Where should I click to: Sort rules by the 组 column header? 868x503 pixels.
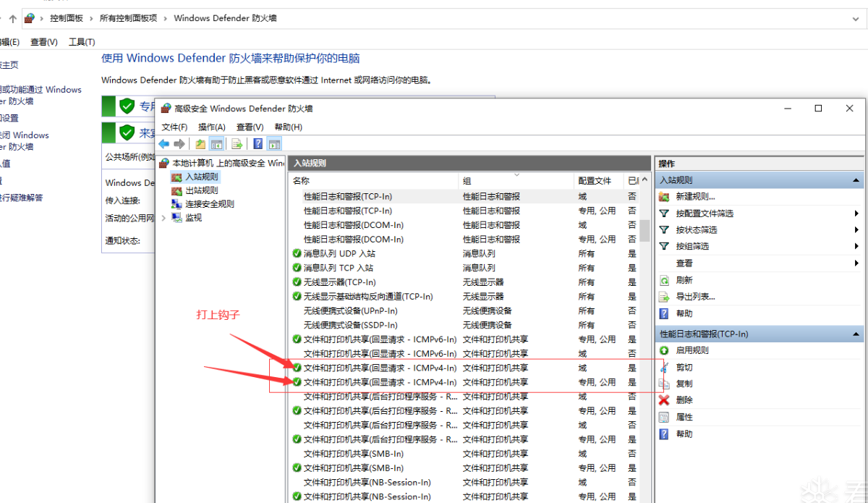[x=516, y=181]
